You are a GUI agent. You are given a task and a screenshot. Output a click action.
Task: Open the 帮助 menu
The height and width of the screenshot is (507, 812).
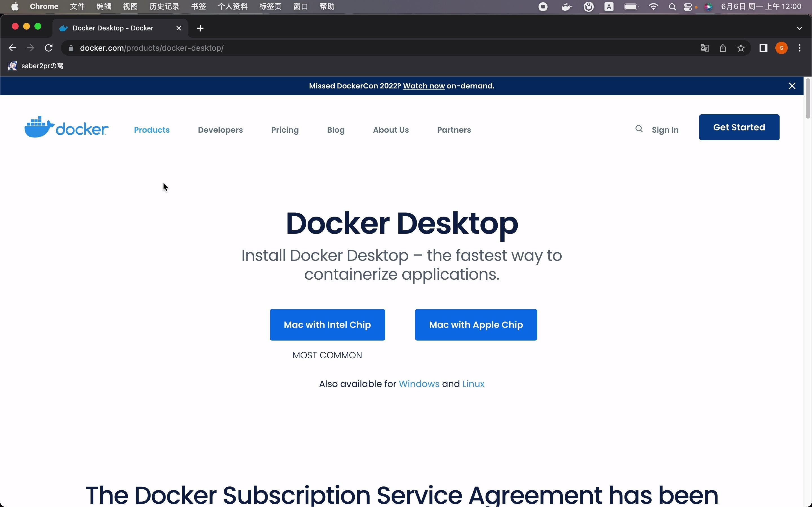coord(327,6)
